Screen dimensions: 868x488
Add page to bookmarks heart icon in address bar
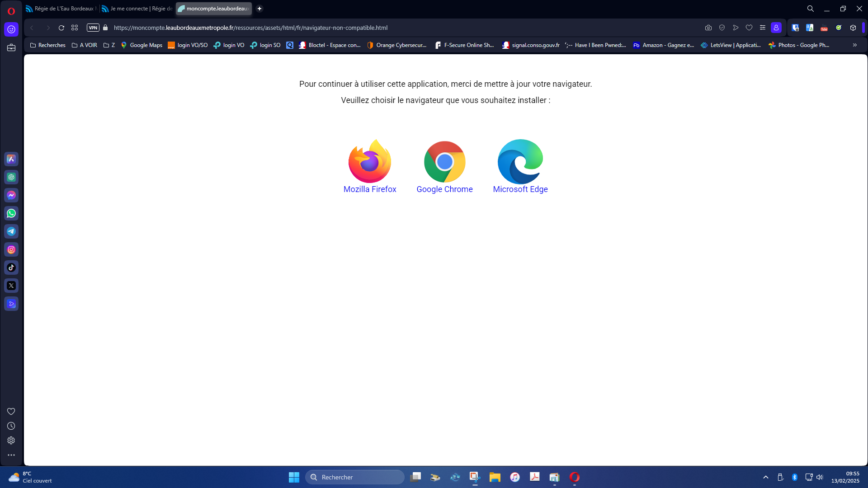point(749,28)
